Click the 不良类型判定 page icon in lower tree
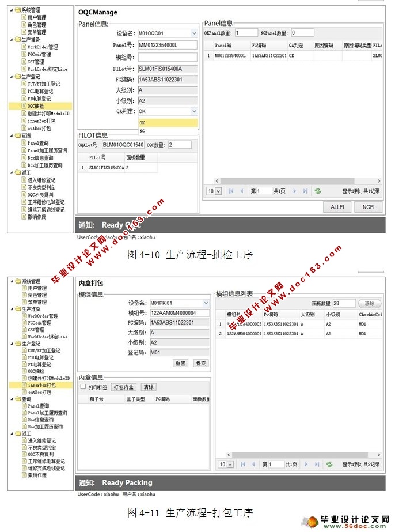Viewport: 395px width, 532px height. coord(24,447)
